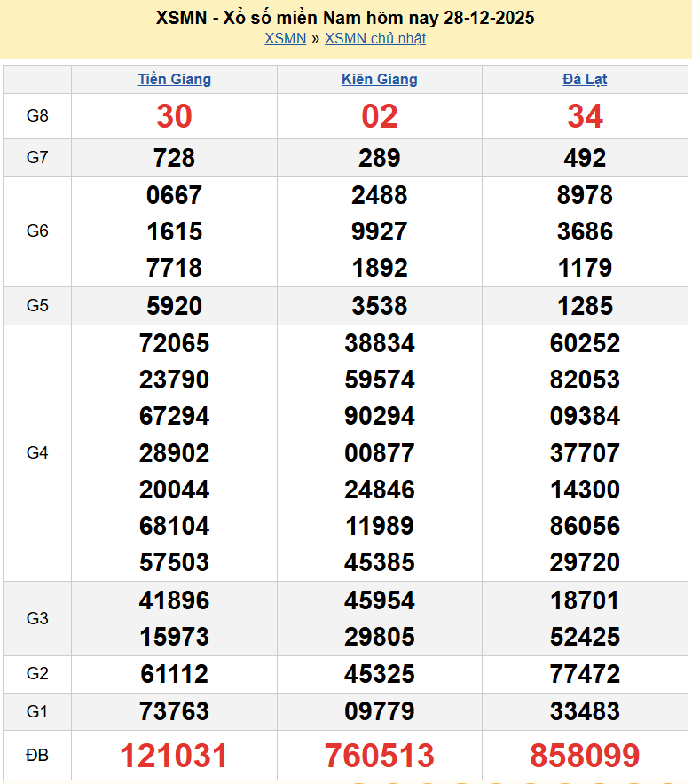Screen dimensions: 692x784
Task: Open the Đà Lạt province link
Action: 585,80
